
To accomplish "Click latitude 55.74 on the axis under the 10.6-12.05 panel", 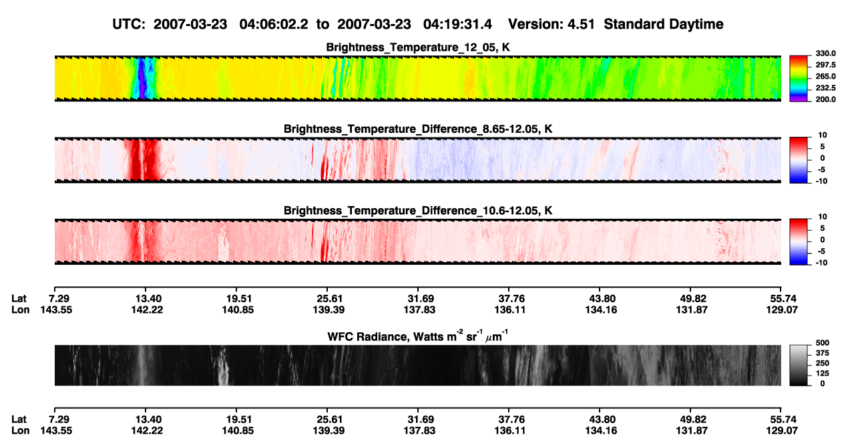I will pyautogui.click(x=783, y=298).
